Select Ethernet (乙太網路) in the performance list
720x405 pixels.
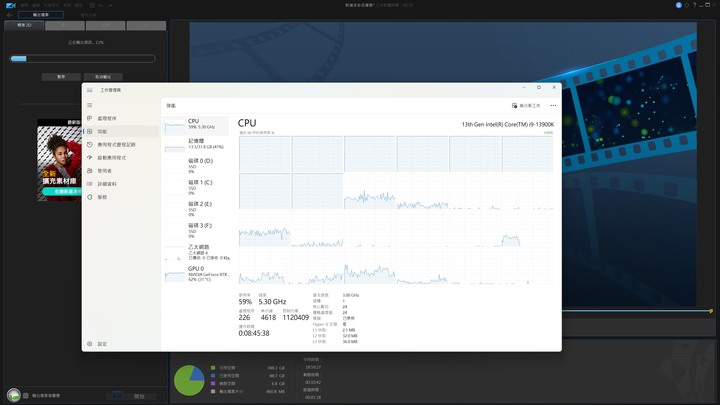[196, 252]
